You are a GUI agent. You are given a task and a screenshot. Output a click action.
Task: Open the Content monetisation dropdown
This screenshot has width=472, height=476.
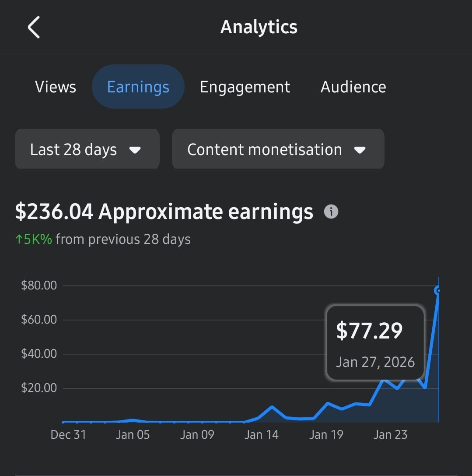[x=278, y=149]
